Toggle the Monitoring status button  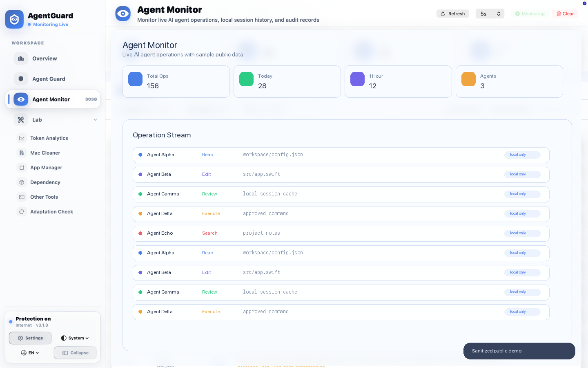530,14
